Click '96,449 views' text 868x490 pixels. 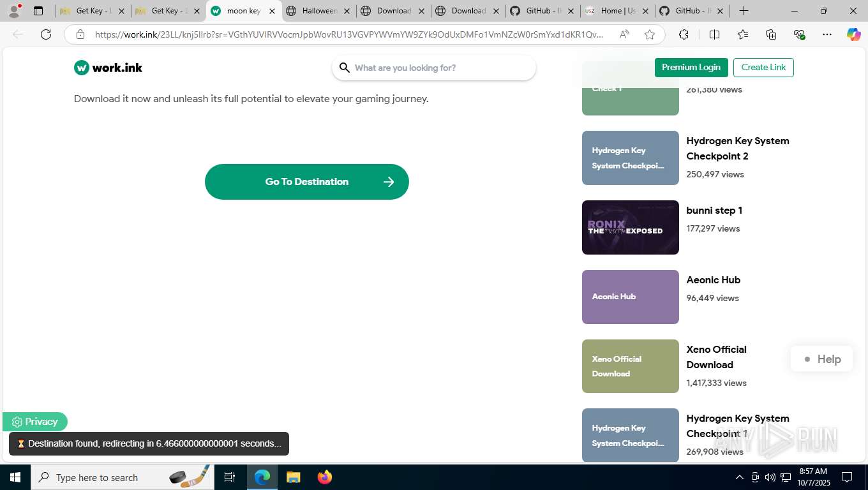coord(712,298)
